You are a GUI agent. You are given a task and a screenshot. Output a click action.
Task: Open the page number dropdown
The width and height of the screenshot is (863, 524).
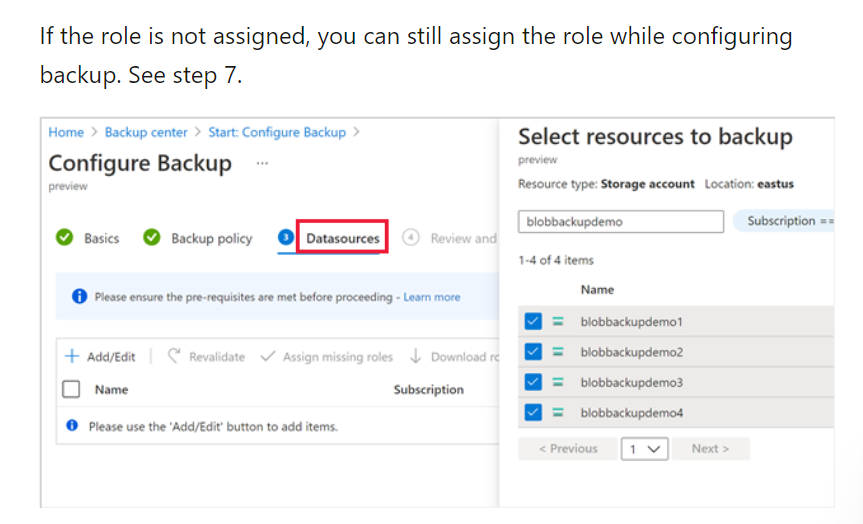pyautogui.click(x=645, y=449)
